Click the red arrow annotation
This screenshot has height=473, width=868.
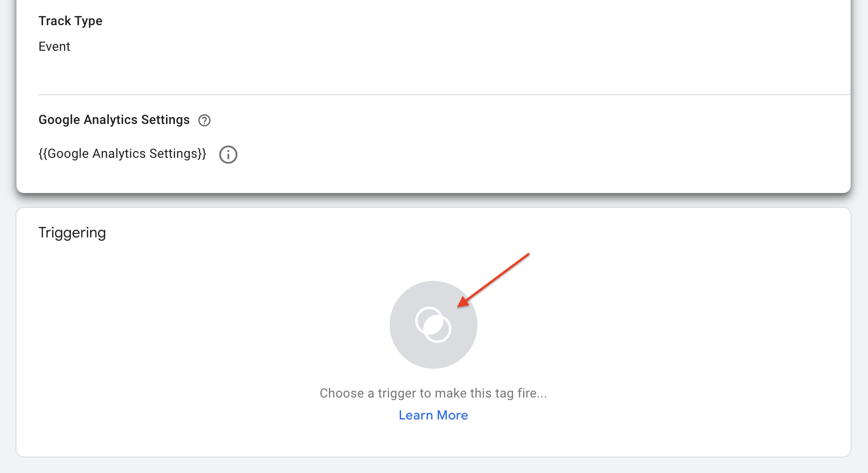(494, 280)
